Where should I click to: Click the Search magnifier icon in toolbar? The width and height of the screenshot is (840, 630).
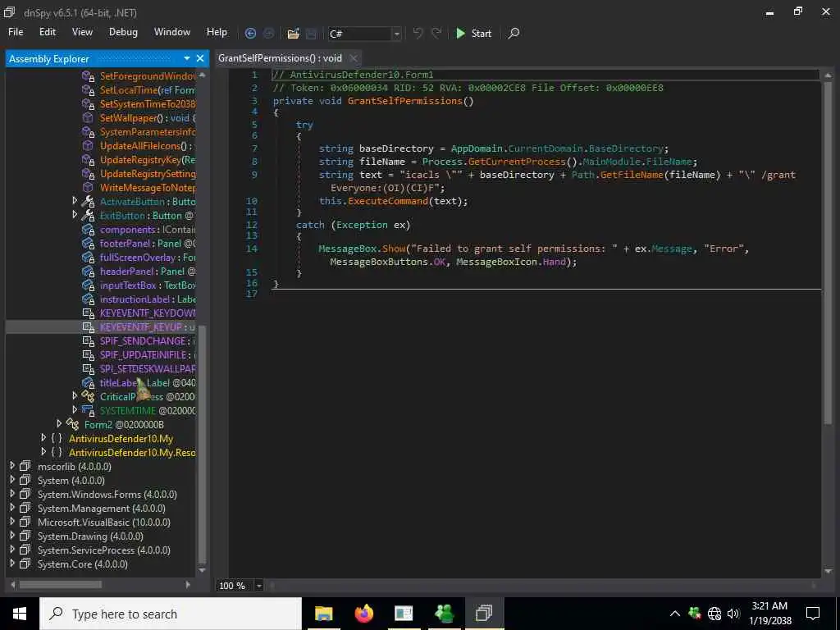pos(514,33)
